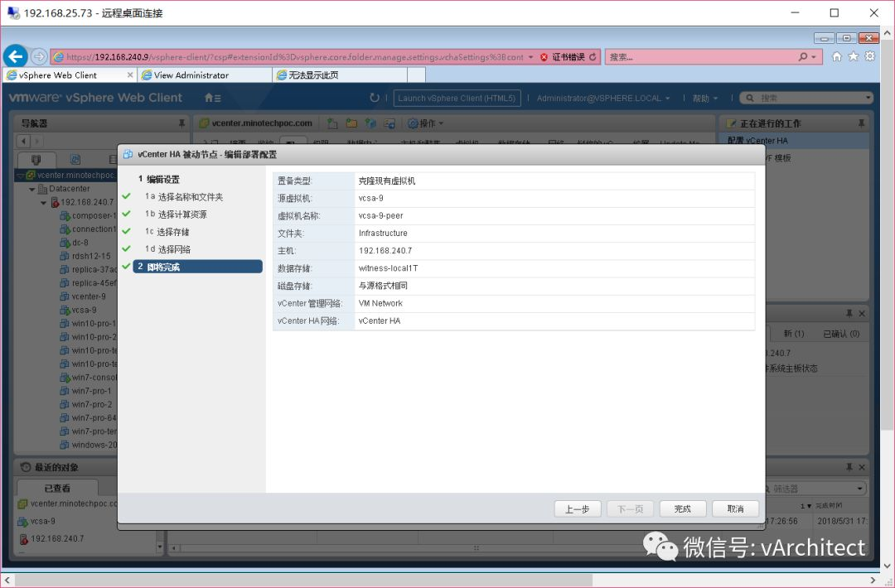
Task: Click Launch vSphere Client (HTML5) button
Action: coord(457,98)
